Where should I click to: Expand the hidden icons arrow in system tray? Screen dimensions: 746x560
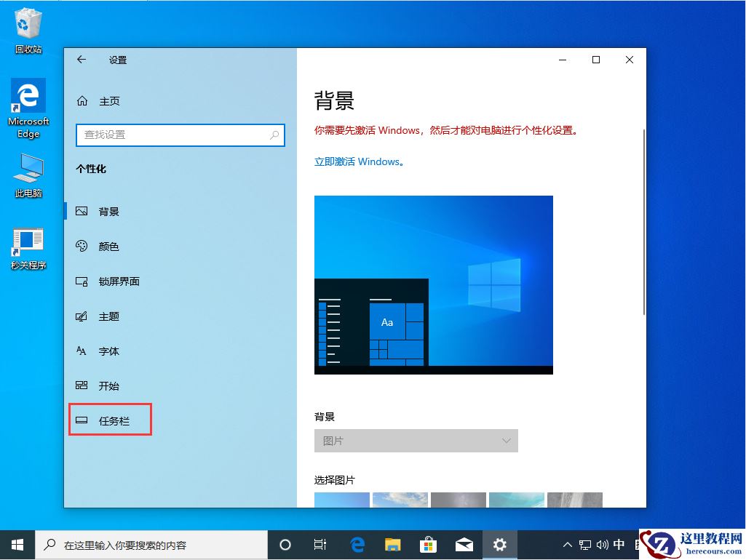(x=567, y=544)
